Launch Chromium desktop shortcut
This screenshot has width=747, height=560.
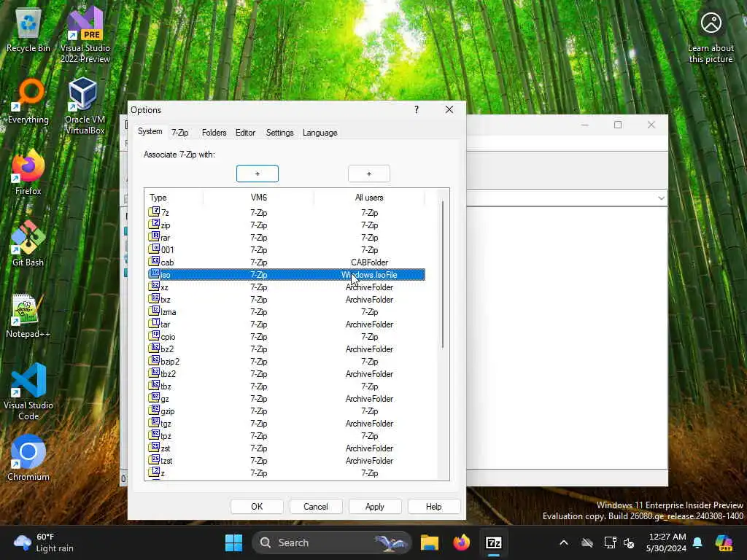pos(28,458)
